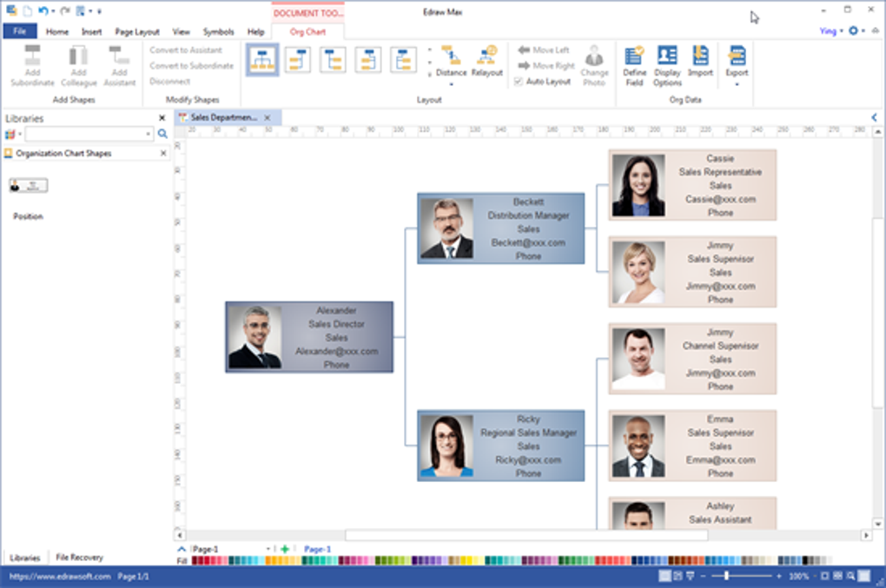Open the Distance dropdown arrow
The height and width of the screenshot is (588, 886).
(451, 85)
